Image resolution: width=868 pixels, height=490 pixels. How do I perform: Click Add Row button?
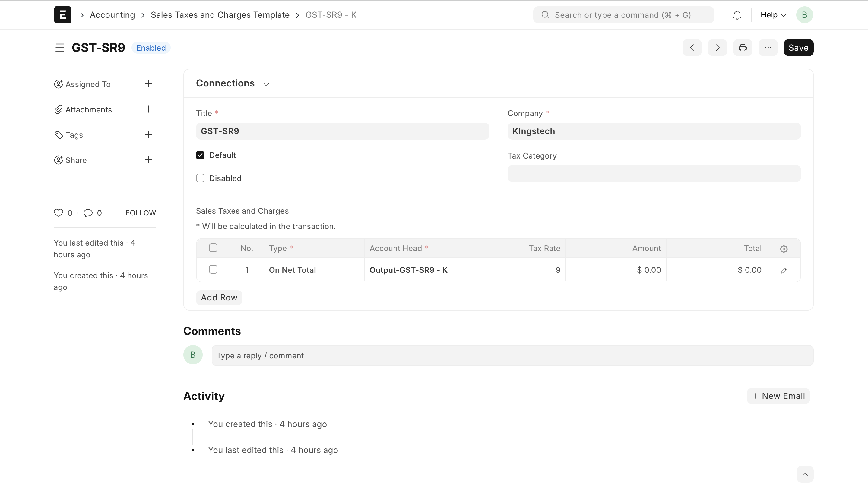[219, 297]
